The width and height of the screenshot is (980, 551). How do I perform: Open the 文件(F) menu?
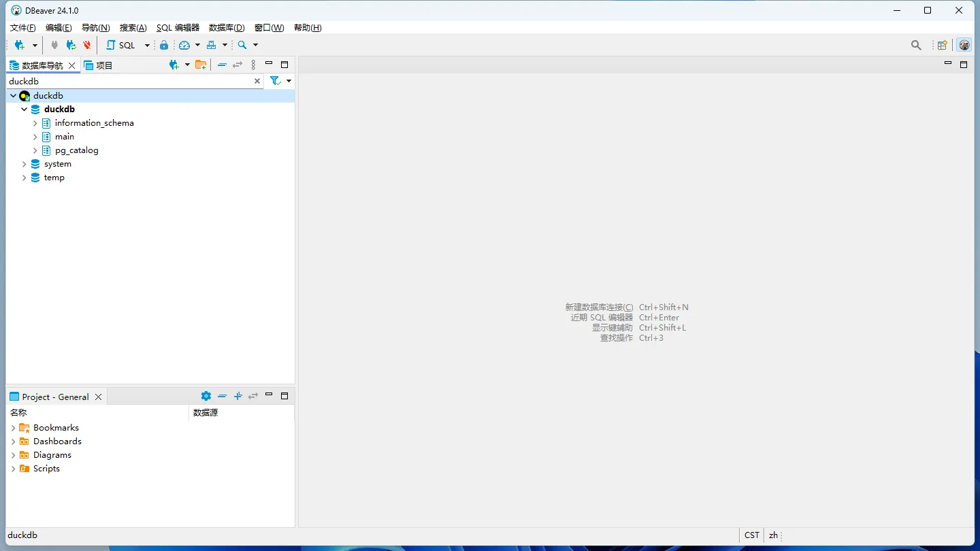[22, 28]
